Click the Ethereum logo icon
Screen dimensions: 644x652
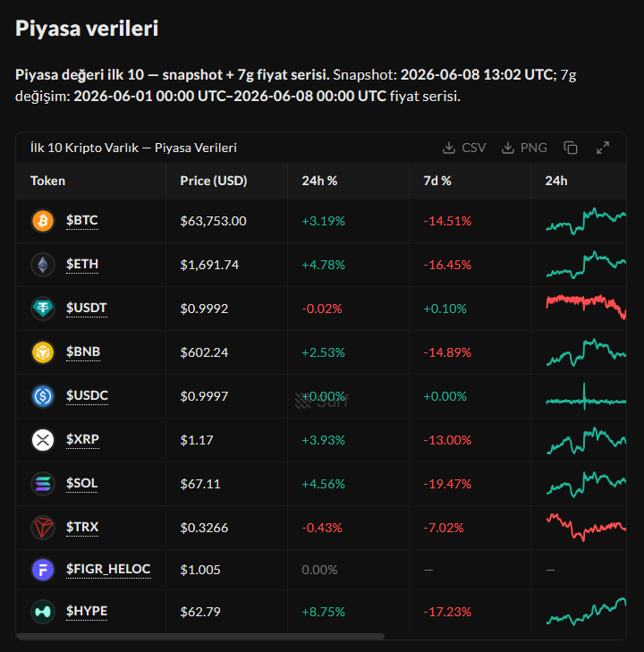pos(43,265)
